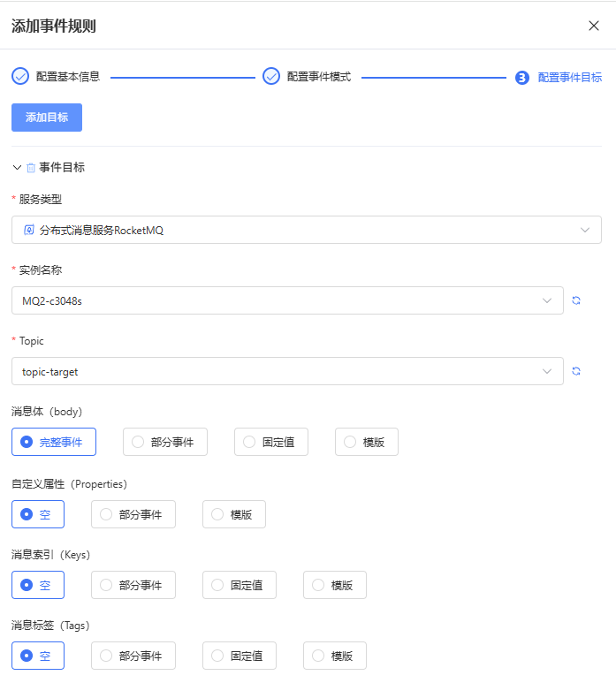Click the 消息标签 (Tags) label
The width and height of the screenshot is (616, 698).
[50, 626]
